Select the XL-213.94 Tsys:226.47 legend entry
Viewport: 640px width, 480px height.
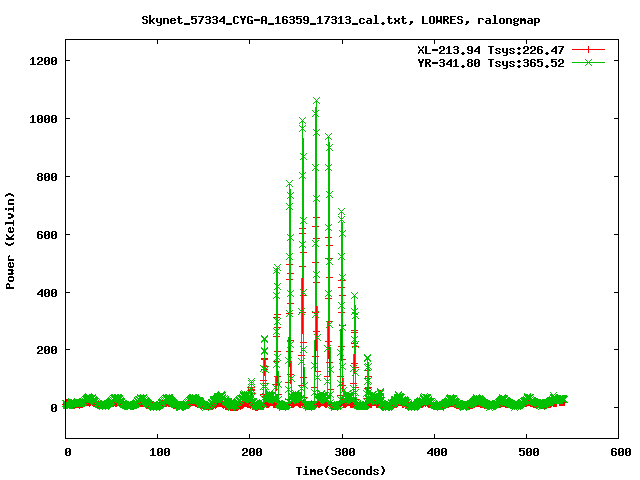[x=491, y=50]
